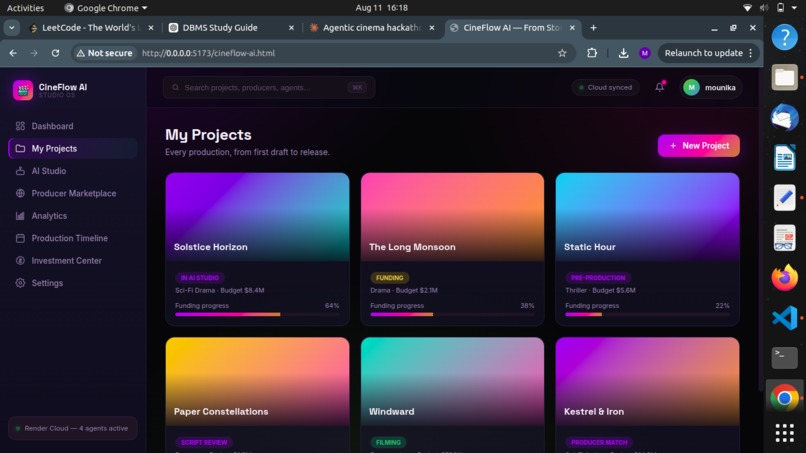Click the Settings gear icon

pyautogui.click(x=20, y=283)
